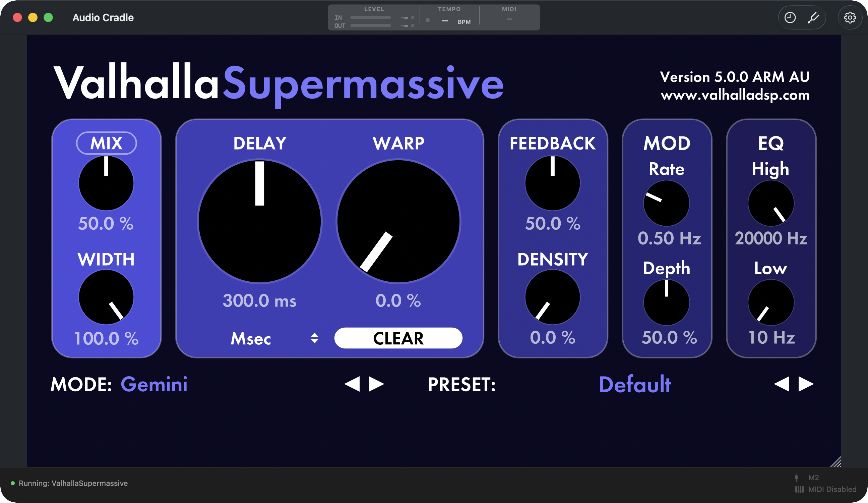This screenshot has width=868, height=503.
Task: Click the tempo sync indicator dot
Action: (x=427, y=20)
